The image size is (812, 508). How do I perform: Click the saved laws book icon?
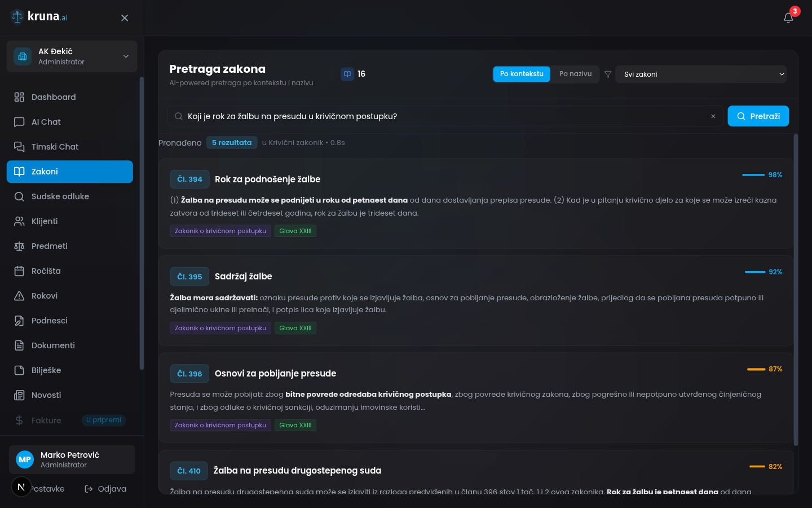point(347,74)
